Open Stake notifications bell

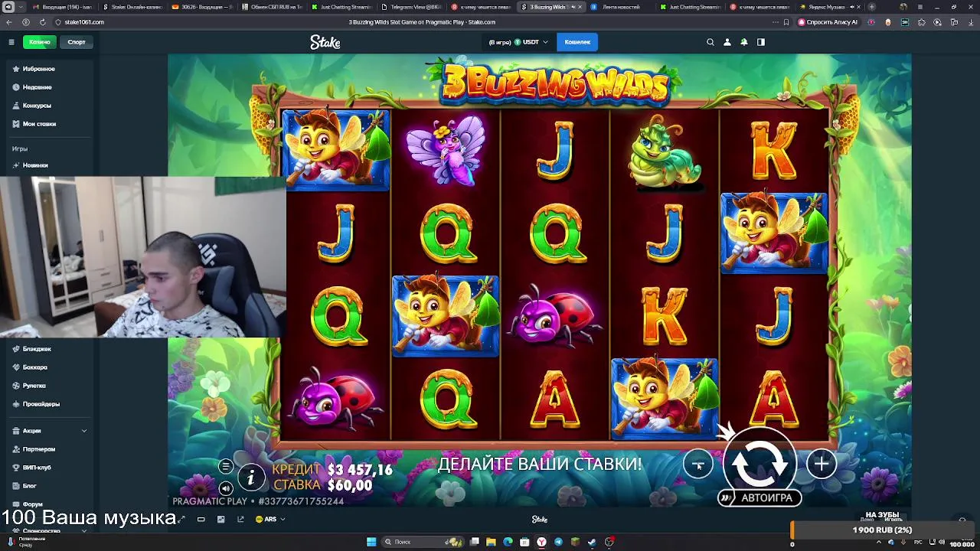click(743, 42)
